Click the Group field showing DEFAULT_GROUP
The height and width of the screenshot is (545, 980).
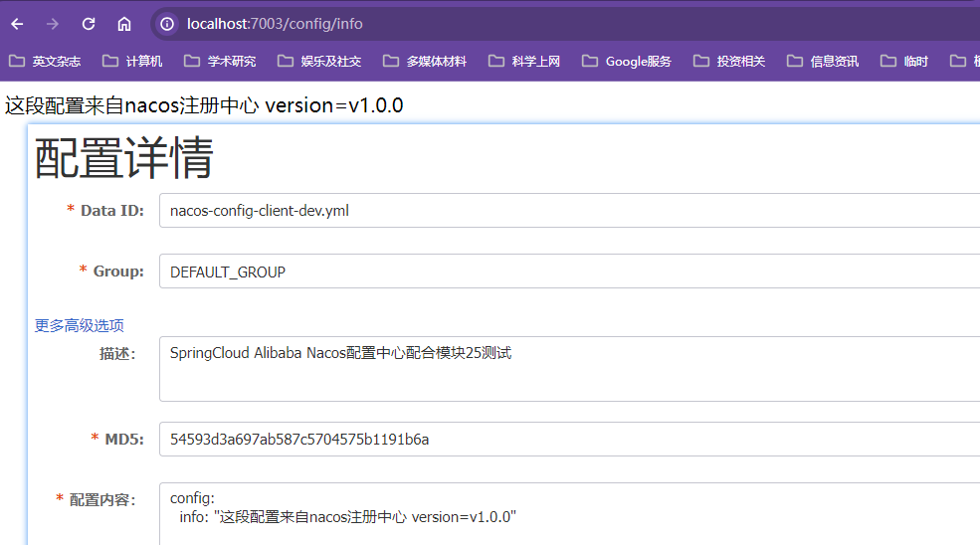click(567, 272)
